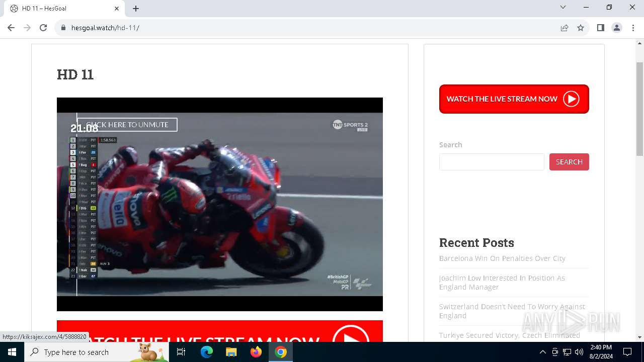Click the TNT Sports 2 logo in video
Image resolution: width=644 pixels, height=362 pixels.
(x=351, y=125)
